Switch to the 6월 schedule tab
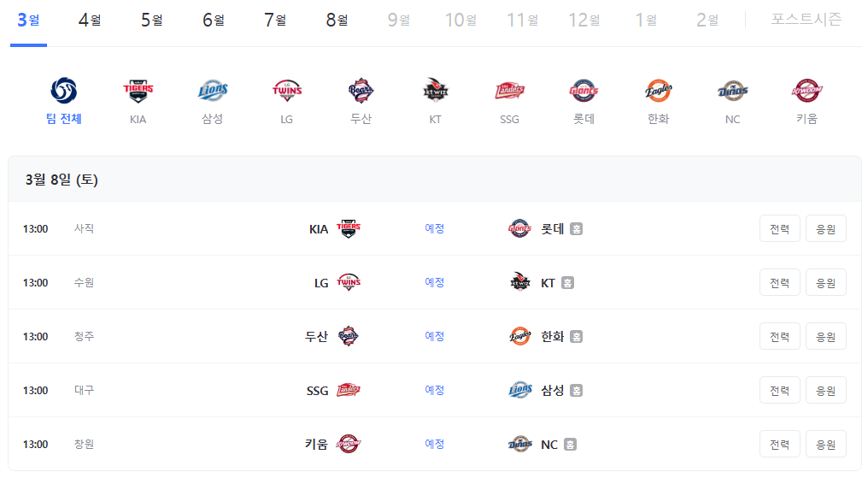 [213, 21]
